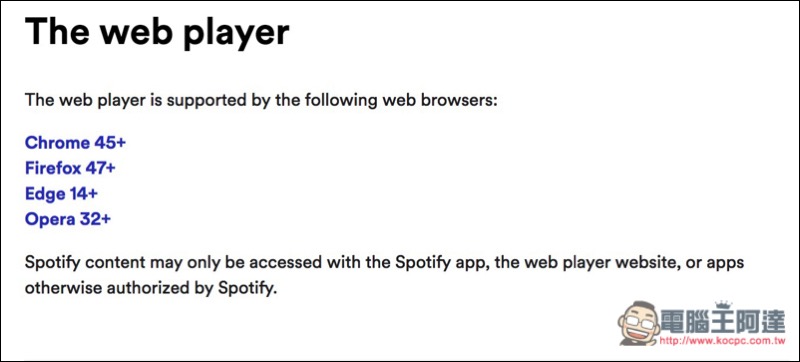Viewport: 800px width, 362px height.
Task: Click the word "Opera" in the browser list
Action: 49,220
